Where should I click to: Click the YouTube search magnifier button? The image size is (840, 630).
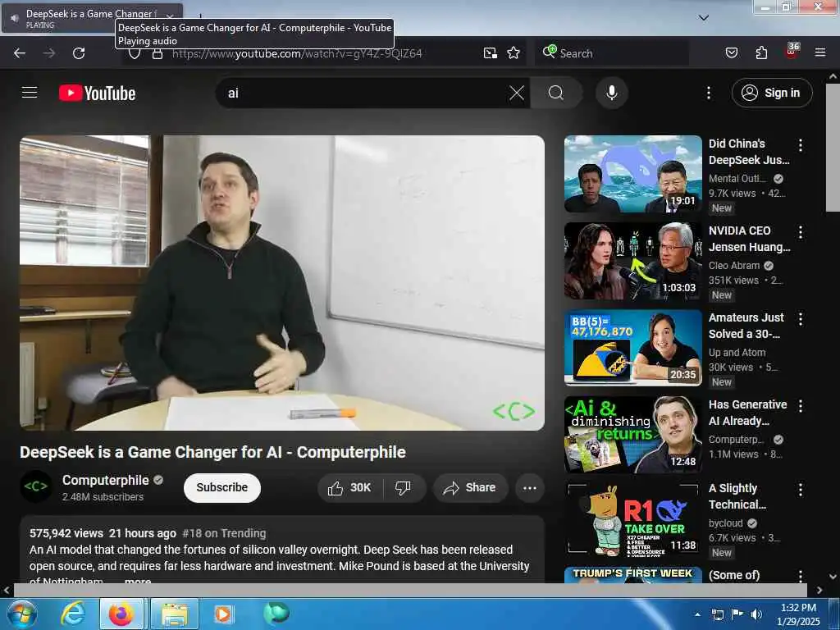(556, 93)
